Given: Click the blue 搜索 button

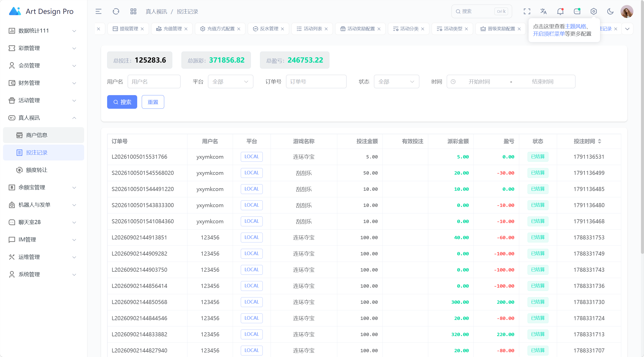Looking at the screenshot, I should pos(122,102).
